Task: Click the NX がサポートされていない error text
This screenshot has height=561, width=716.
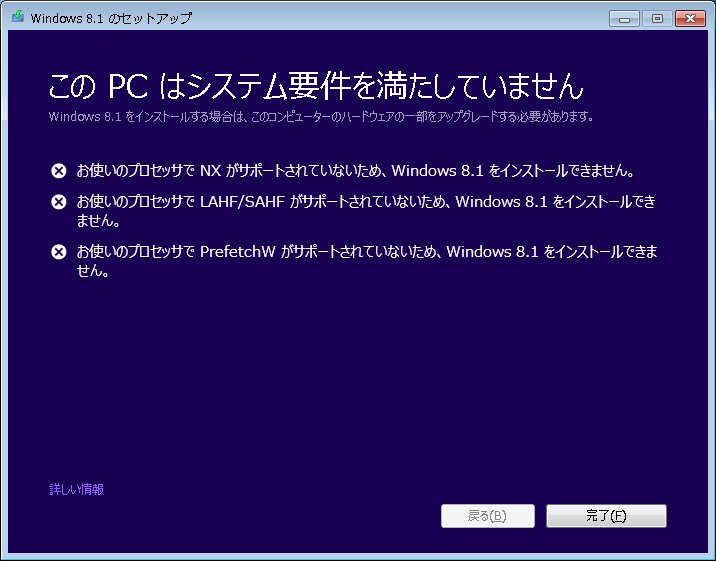Action: point(355,171)
